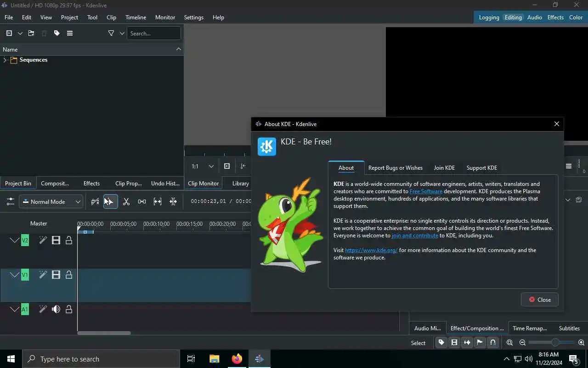
Task: Open the V2 track effects wand icon
Action: click(x=43, y=240)
